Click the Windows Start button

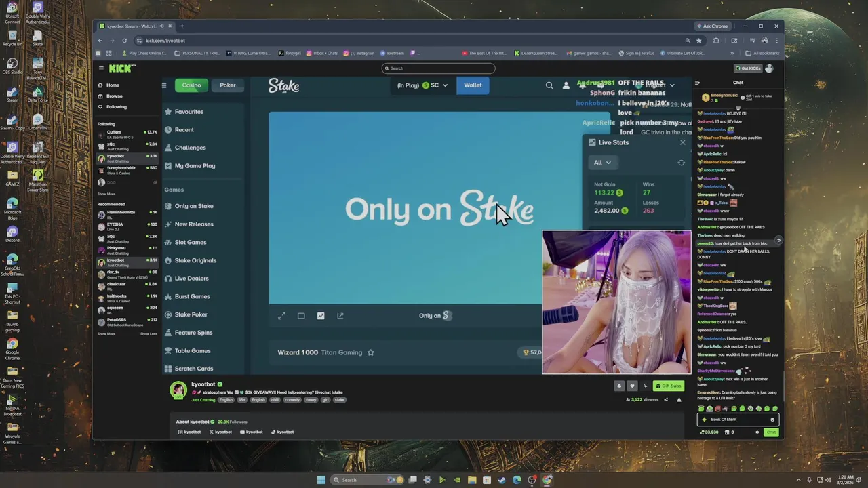[321, 480]
